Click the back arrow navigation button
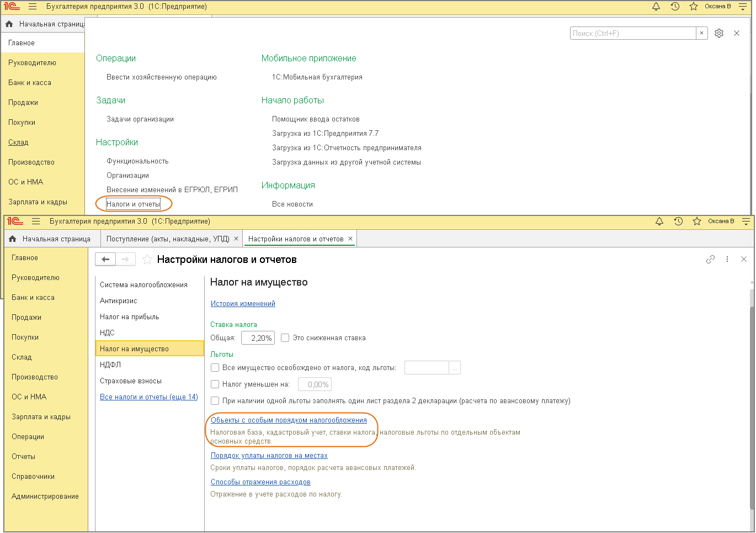 (x=105, y=259)
